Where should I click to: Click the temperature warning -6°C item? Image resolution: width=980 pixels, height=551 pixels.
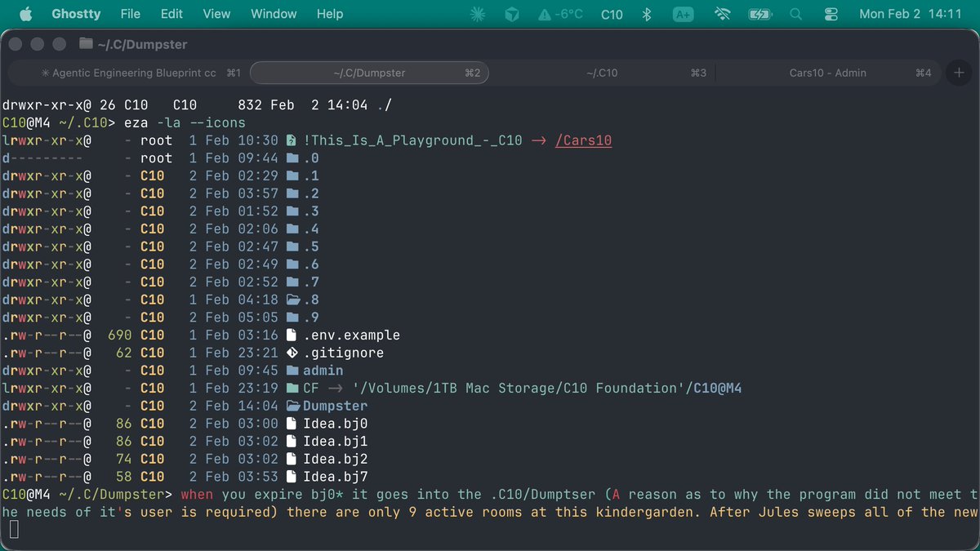559,14
